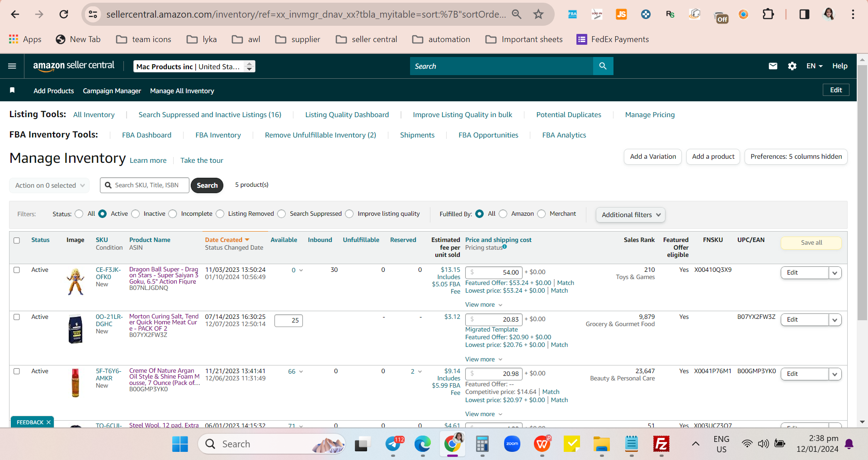Viewport: 868px width, 460px height.
Task: Open Manage All Inventory menu item
Action: click(182, 91)
